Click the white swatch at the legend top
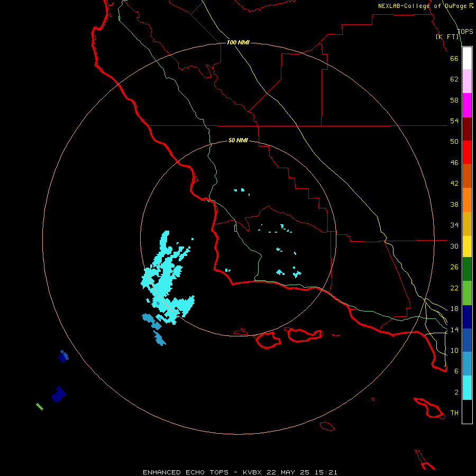The height and width of the screenshot is (476, 476). coord(467,58)
